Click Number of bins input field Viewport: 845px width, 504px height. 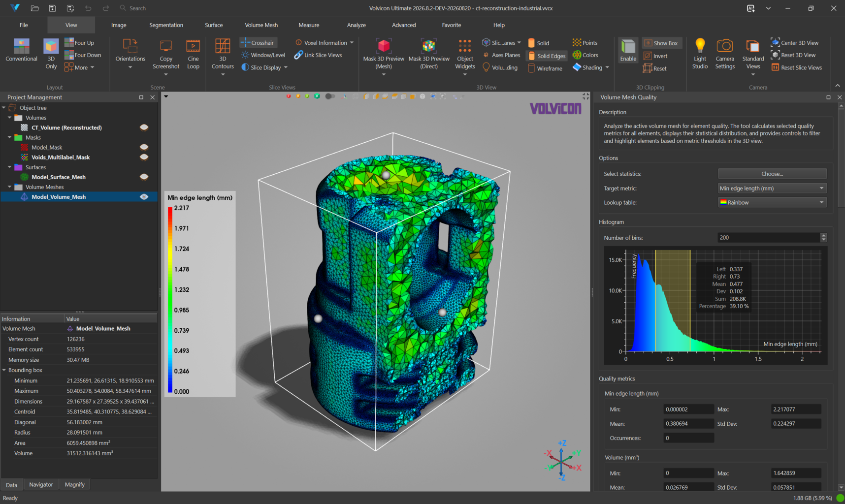768,237
